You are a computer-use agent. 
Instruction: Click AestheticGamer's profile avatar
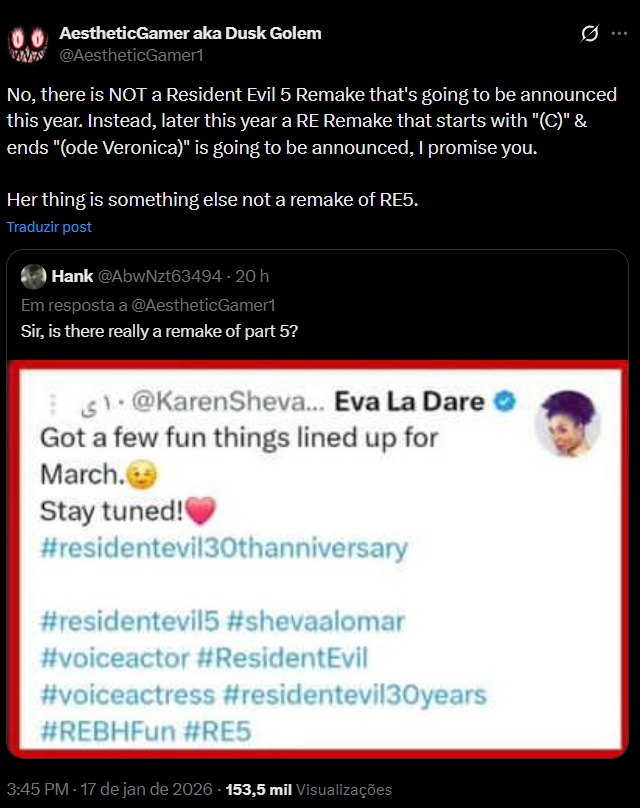click(x=27, y=42)
